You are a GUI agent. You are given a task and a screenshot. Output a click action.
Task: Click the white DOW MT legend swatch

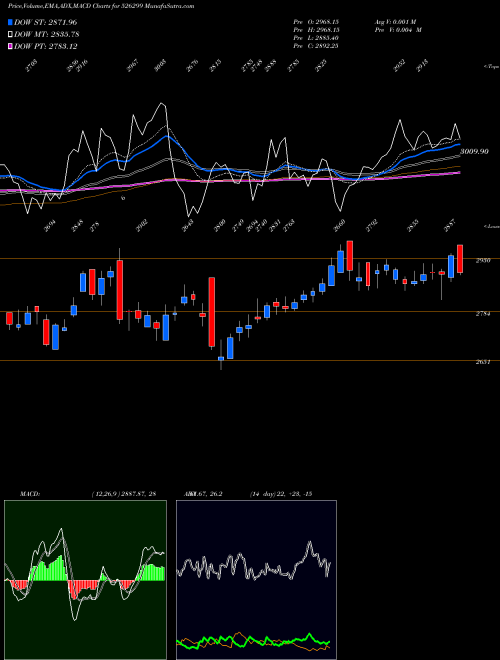point(10,35)
